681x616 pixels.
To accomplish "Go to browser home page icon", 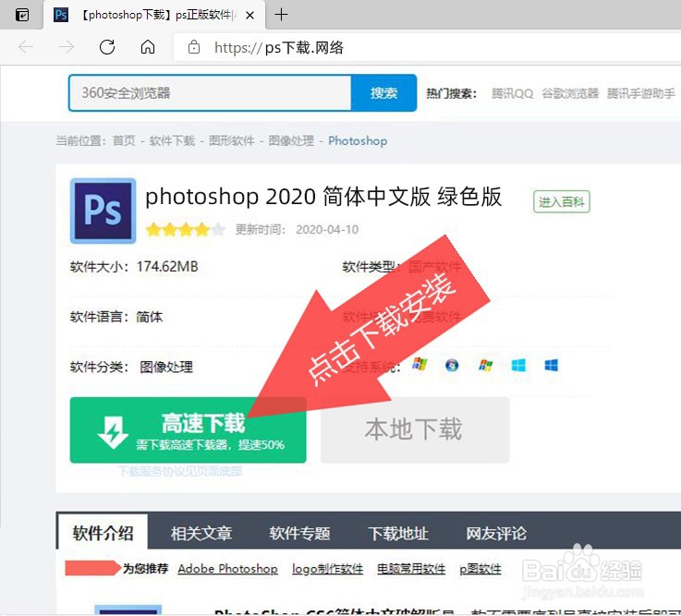I will (148, 46).
